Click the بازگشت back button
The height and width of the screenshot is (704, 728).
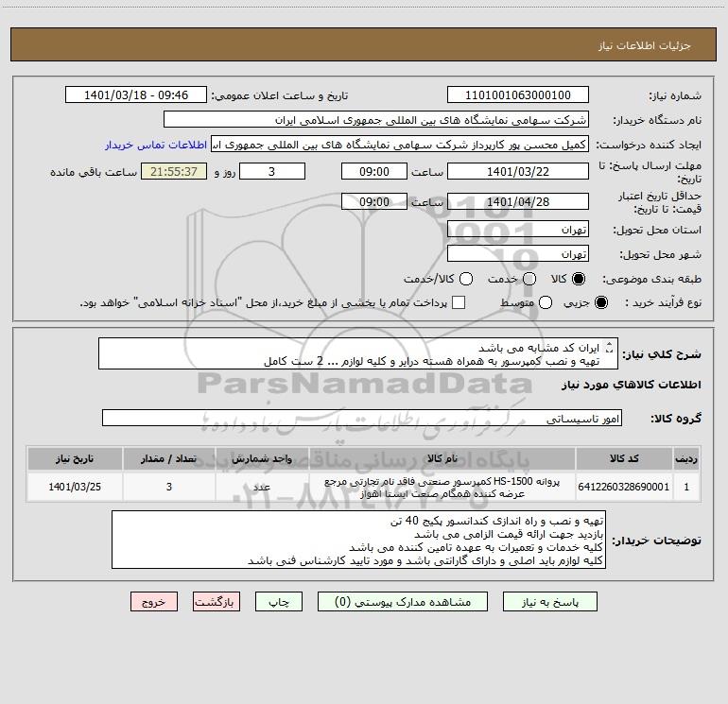[217, 602]
